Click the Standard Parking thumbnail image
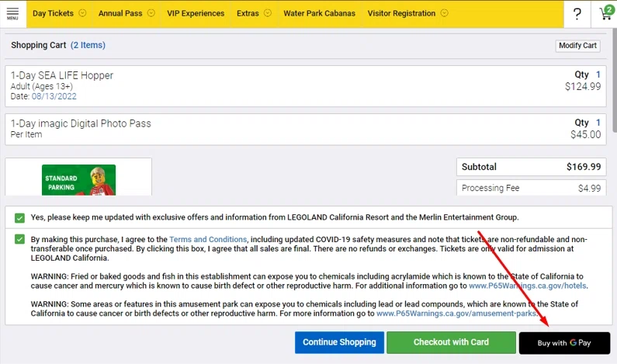The height and width of the screenshot is (364, 617). click(x=78, y=179)
